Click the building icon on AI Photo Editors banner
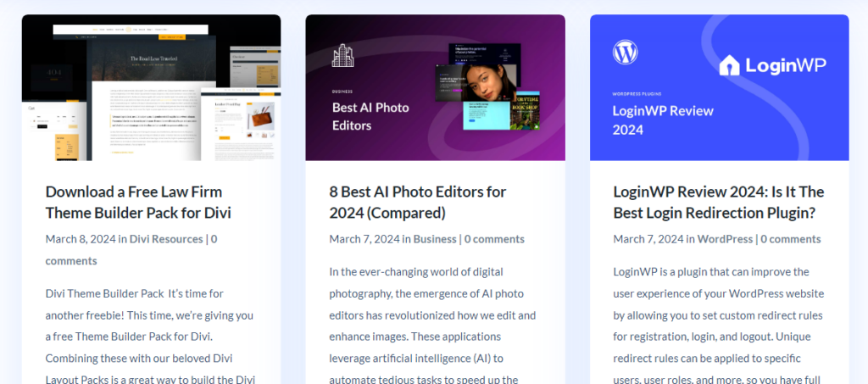868x384 pixels. [x=342, y=55]
